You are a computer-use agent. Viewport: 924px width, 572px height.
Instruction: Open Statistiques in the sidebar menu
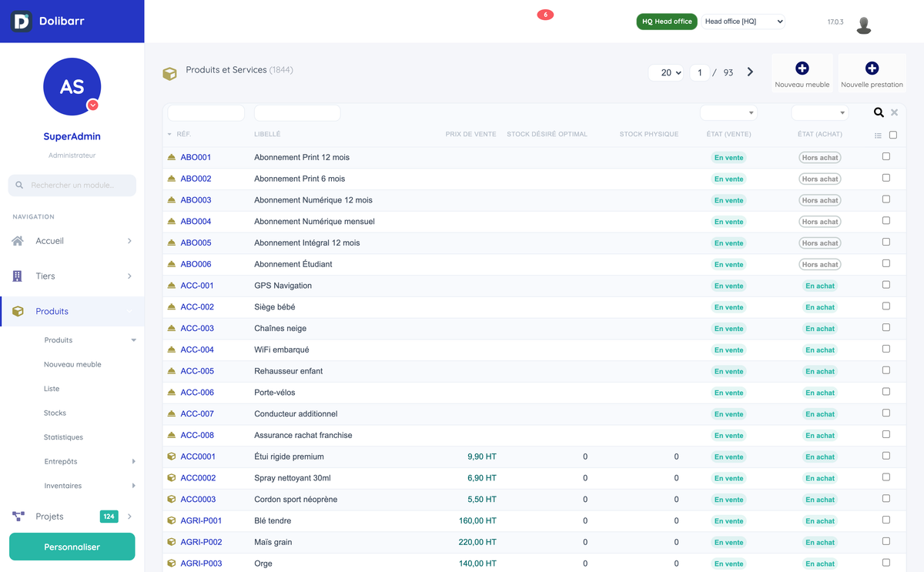pos(63,437)
